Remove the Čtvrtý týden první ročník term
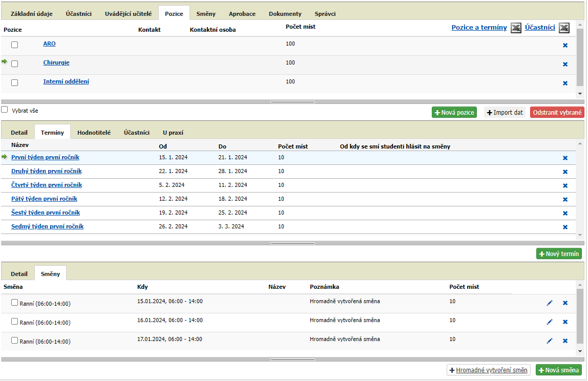 point(565,185)
